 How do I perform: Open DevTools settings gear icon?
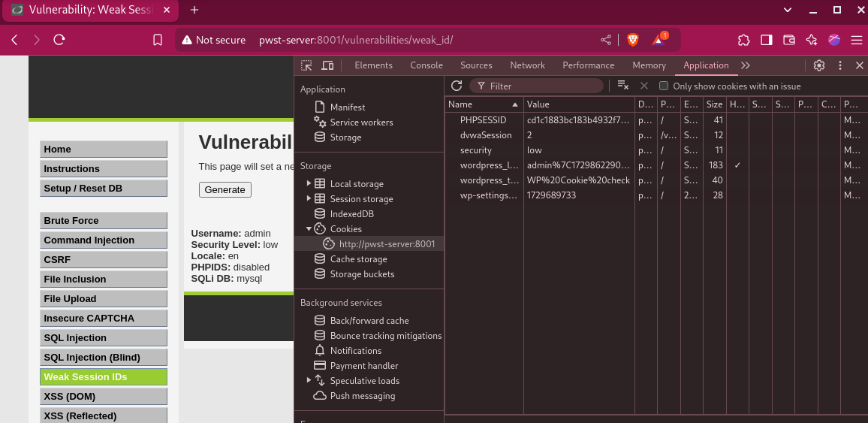point(819,65)
